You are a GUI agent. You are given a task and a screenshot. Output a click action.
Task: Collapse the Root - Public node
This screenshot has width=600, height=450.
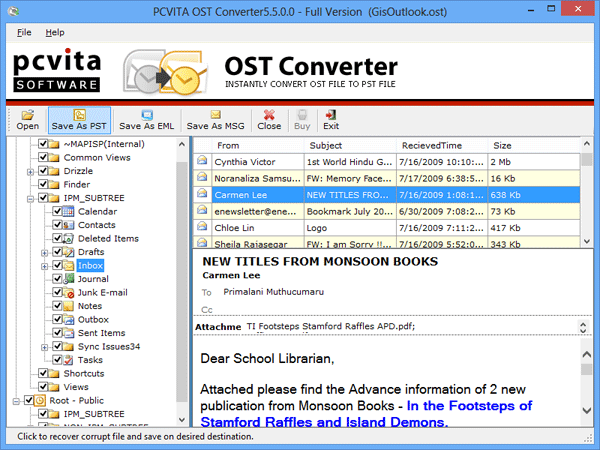[x=16, y=401]
